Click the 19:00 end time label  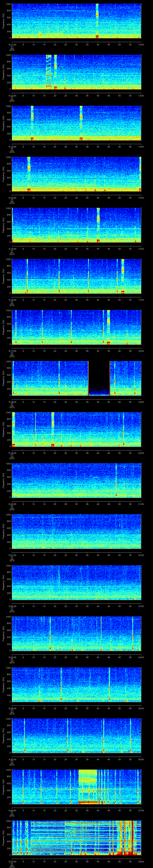point(141,402)
